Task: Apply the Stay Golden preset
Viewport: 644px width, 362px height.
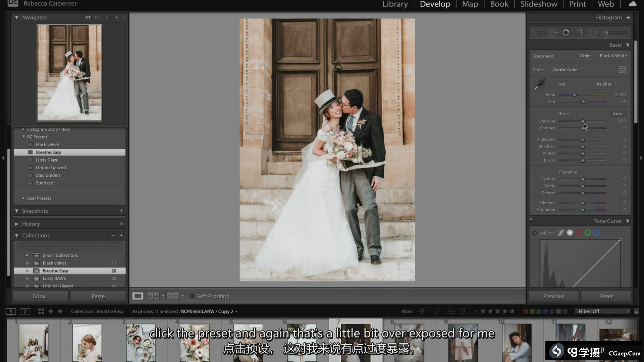Action: pos(48,175)
